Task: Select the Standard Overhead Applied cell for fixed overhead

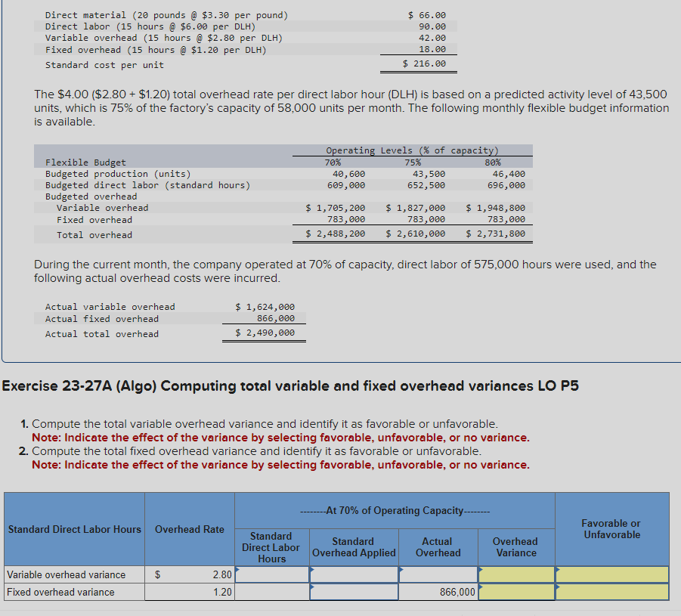Action: (x=353, y=592)
